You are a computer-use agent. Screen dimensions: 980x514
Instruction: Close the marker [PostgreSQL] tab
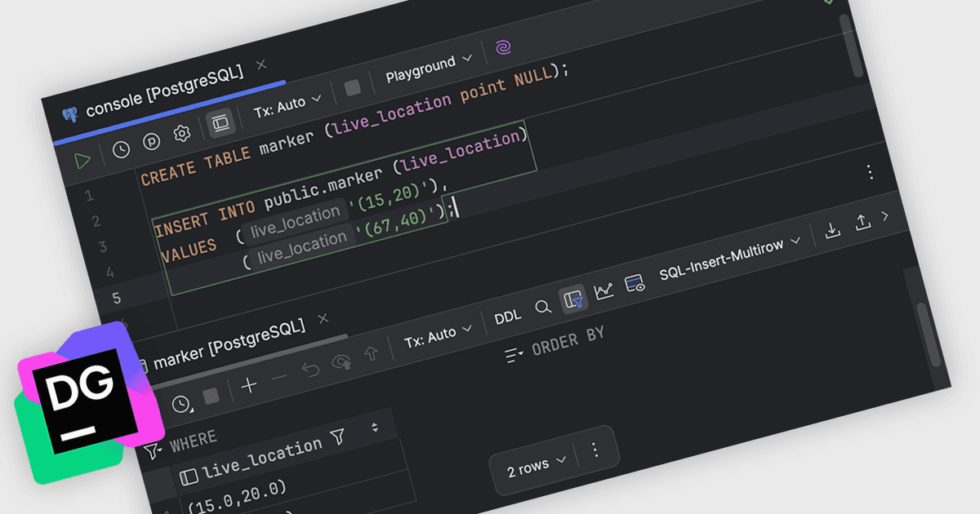[323, 318]
